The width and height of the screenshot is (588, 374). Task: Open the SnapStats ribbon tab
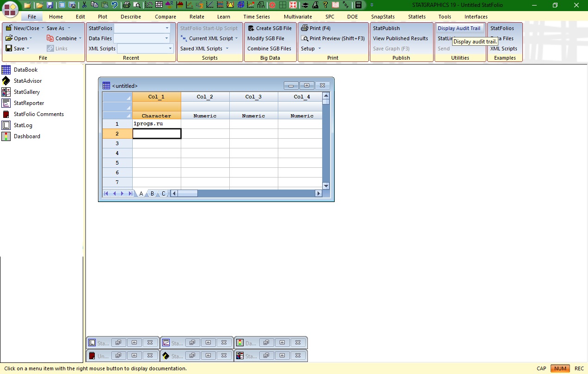tap(383, 17)
